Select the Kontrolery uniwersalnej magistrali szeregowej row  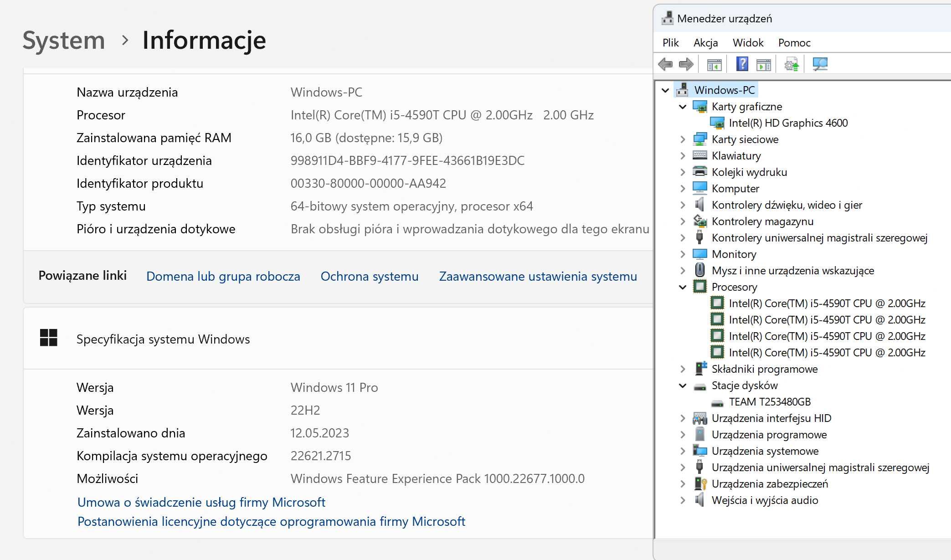pos(819,237)
